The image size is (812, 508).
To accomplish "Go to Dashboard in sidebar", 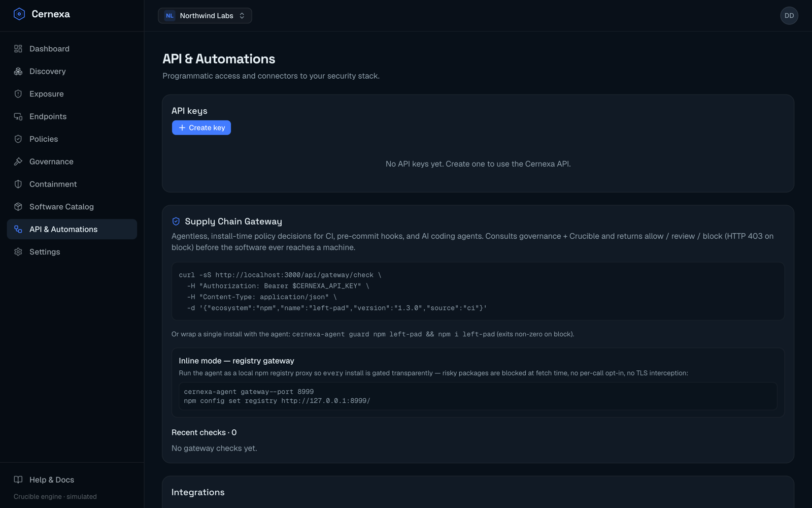I will coord(72,49).
